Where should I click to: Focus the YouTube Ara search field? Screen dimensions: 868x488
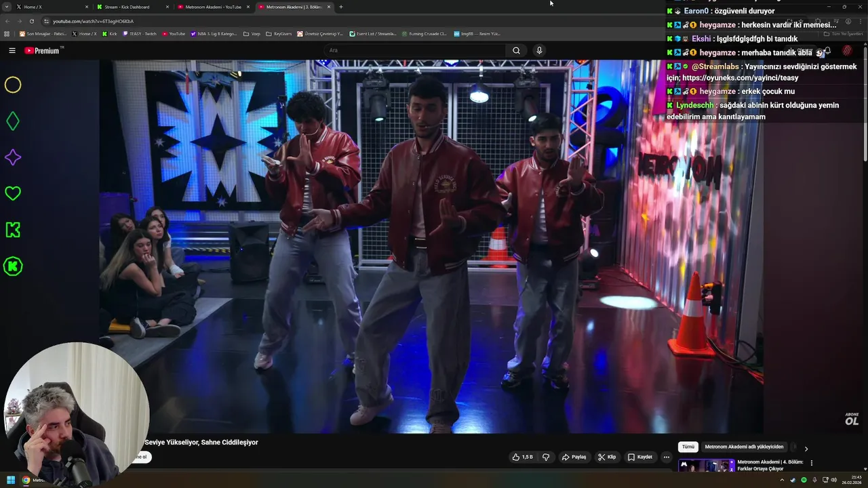(x=415, y=50)
